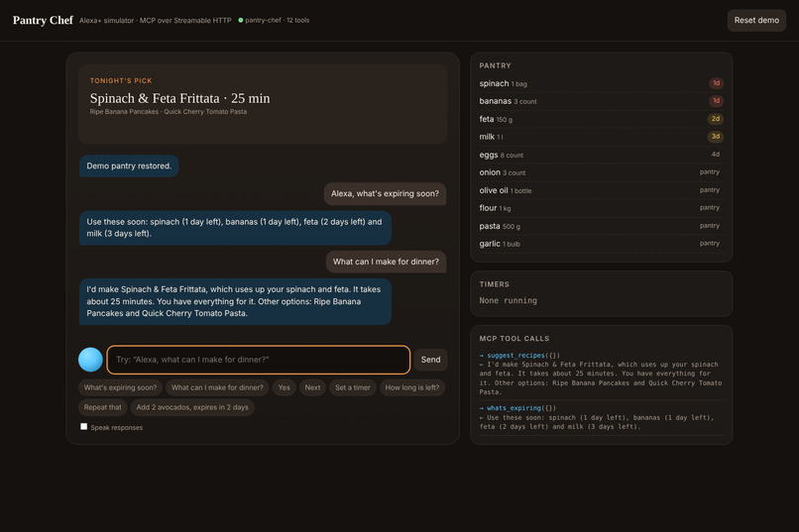Screen dimensions: 799x532
Task: Click the Send button
Action: (x=430, y=360)
